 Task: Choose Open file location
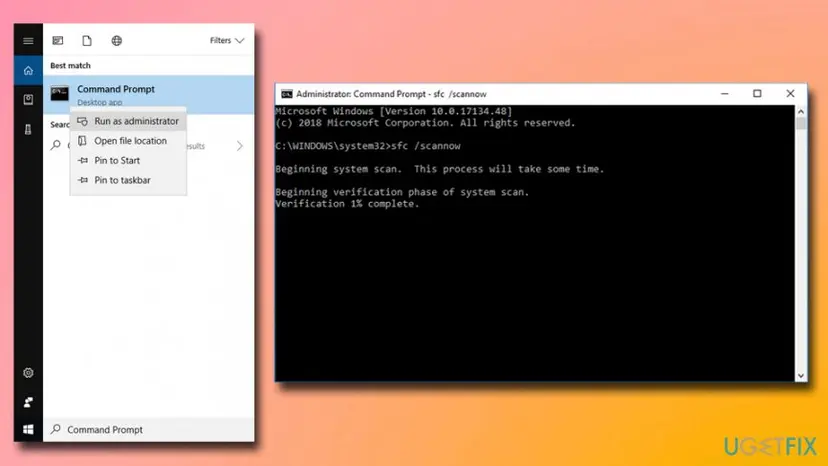pyautogui.click(x=128, y=141)
